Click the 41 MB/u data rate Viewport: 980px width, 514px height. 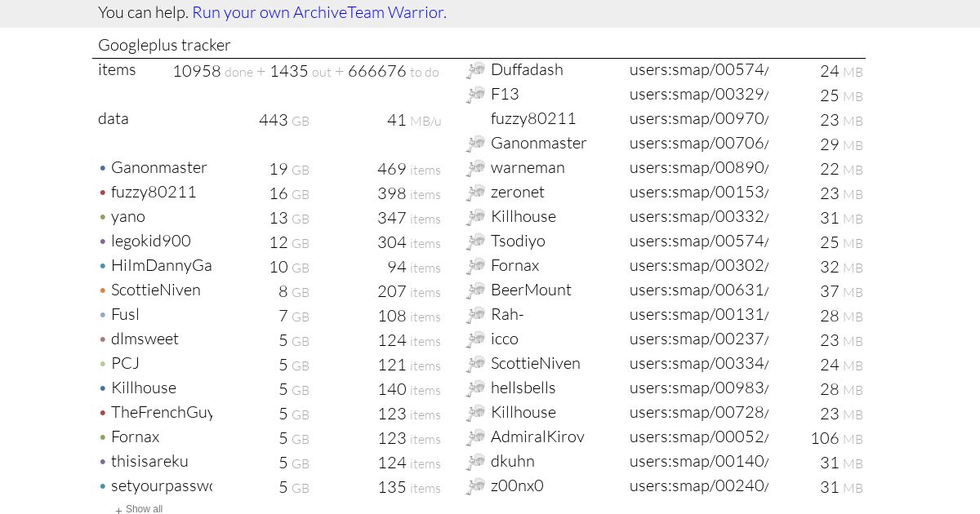point(414,120)
